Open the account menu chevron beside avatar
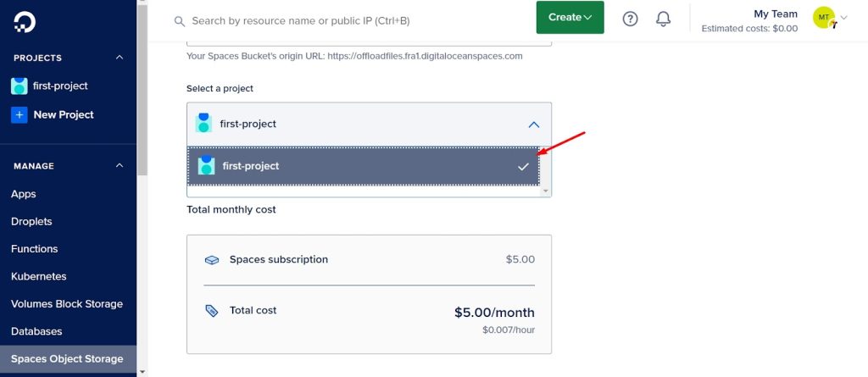This screenshot has height=377, width=868. tap(843, 18)
